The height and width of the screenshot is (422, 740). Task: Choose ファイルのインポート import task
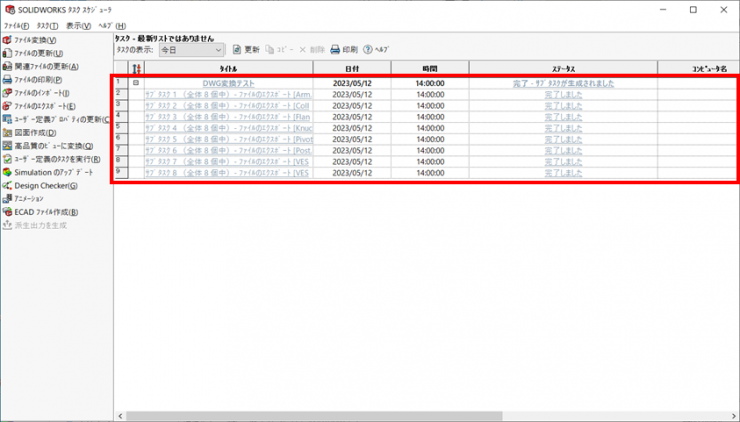[41, 93]
